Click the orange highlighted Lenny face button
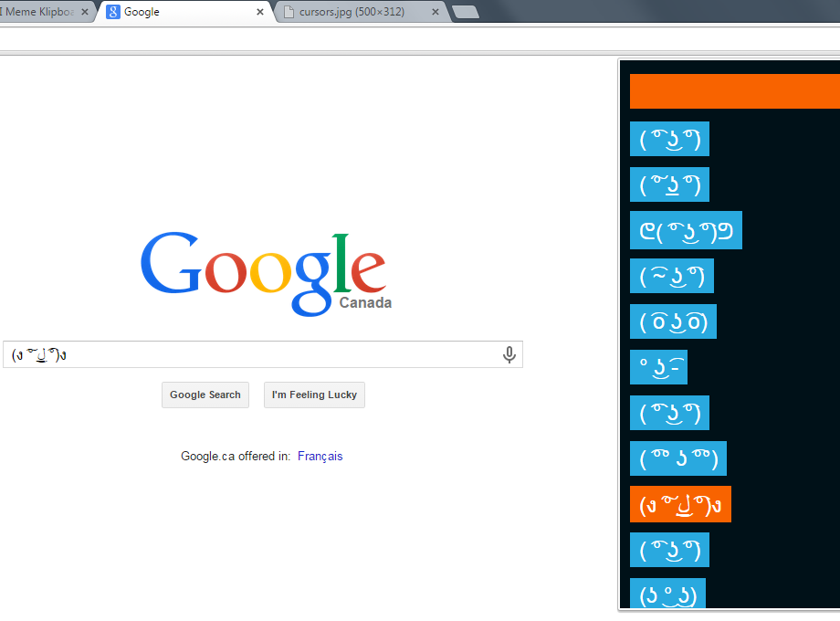Screen dimensions: 840x621 click(680, 504)
